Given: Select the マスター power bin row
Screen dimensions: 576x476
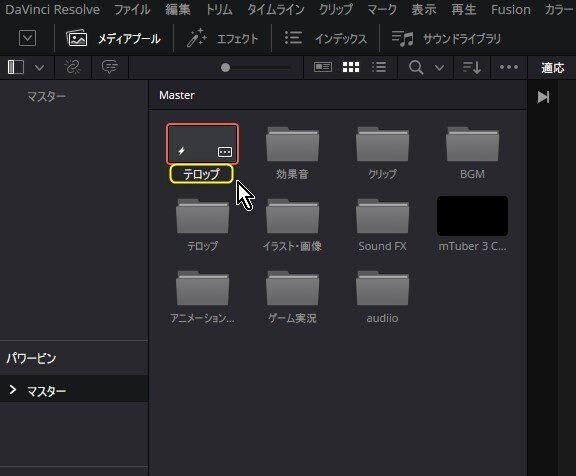Looking at the screenshot, I should click(x=74, y=389).
